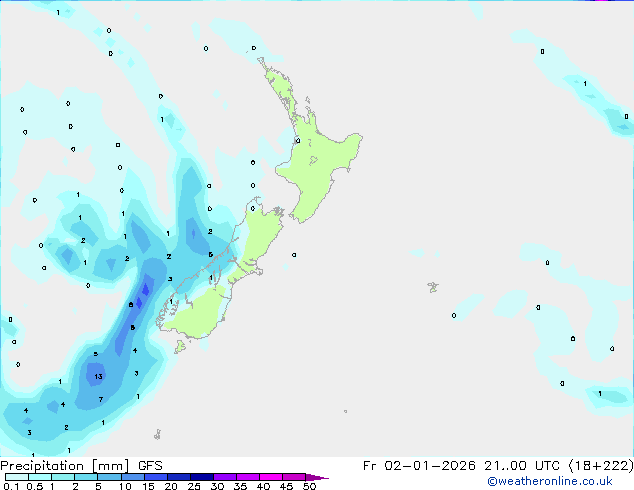This screenshot has height=490, width=634.
Task: Click the '7' precipitation value below the 13
Action: click(x=101, y=399)
